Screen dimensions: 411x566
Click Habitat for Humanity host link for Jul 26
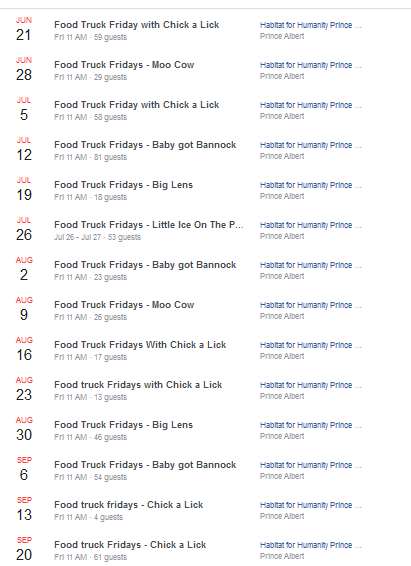tap(310, 225)
